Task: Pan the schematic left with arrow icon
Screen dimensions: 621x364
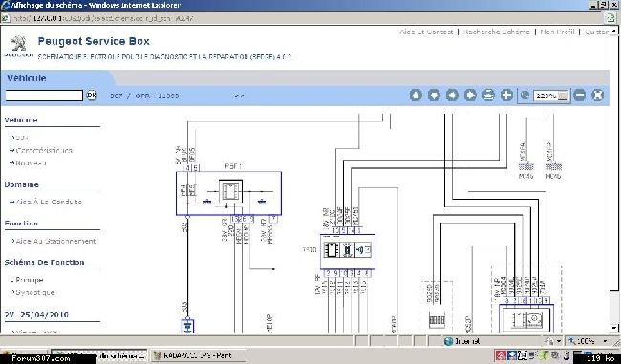Action: point(452,95)
